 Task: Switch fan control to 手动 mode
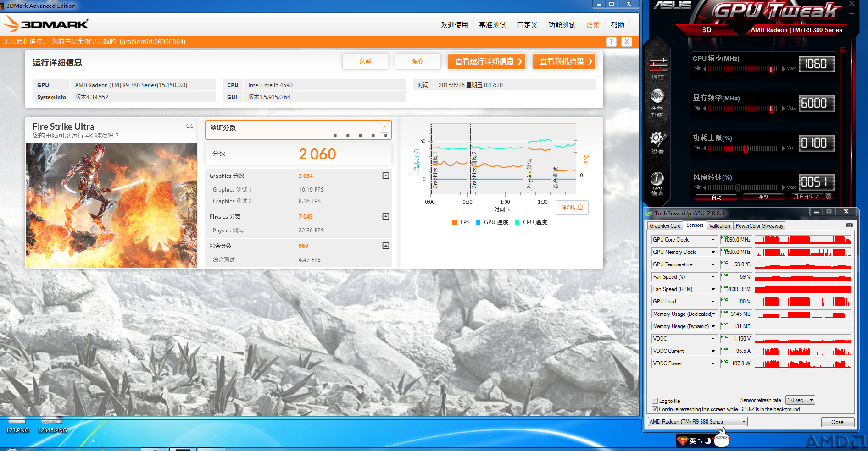tap(763, 197)
